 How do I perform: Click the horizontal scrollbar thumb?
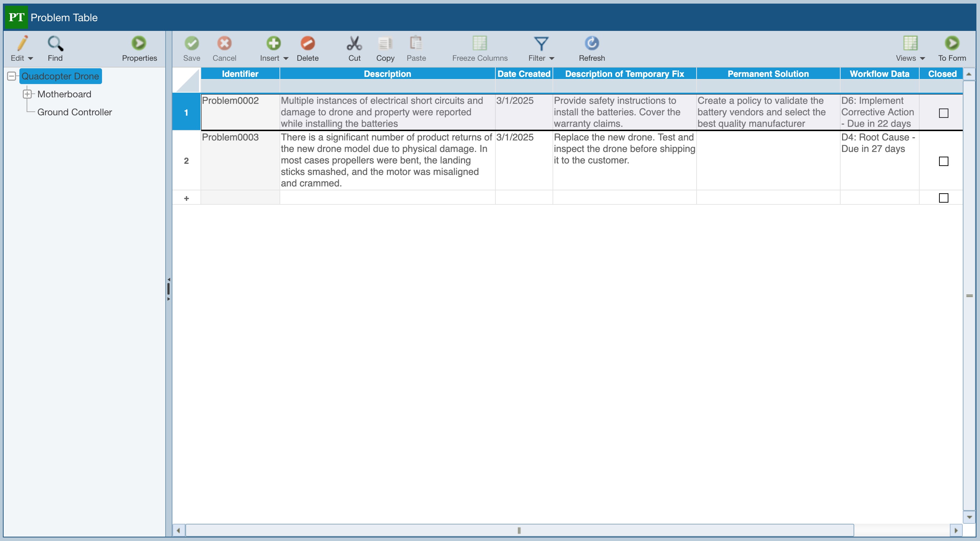(519, 530)
